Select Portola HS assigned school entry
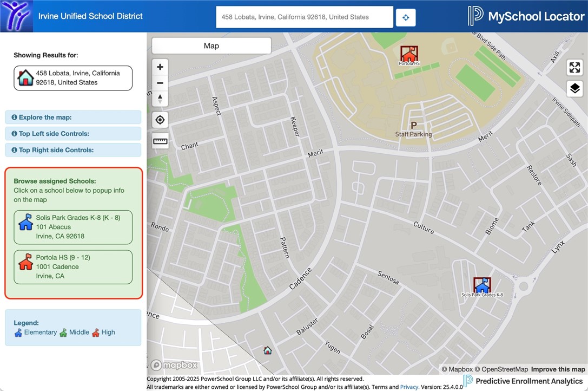588x391 pixels. pyautogui.click(x=73, y=267)
